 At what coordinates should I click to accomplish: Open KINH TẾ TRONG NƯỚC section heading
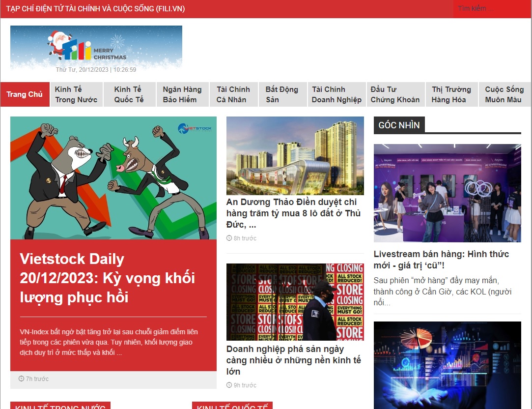[60, 406]
